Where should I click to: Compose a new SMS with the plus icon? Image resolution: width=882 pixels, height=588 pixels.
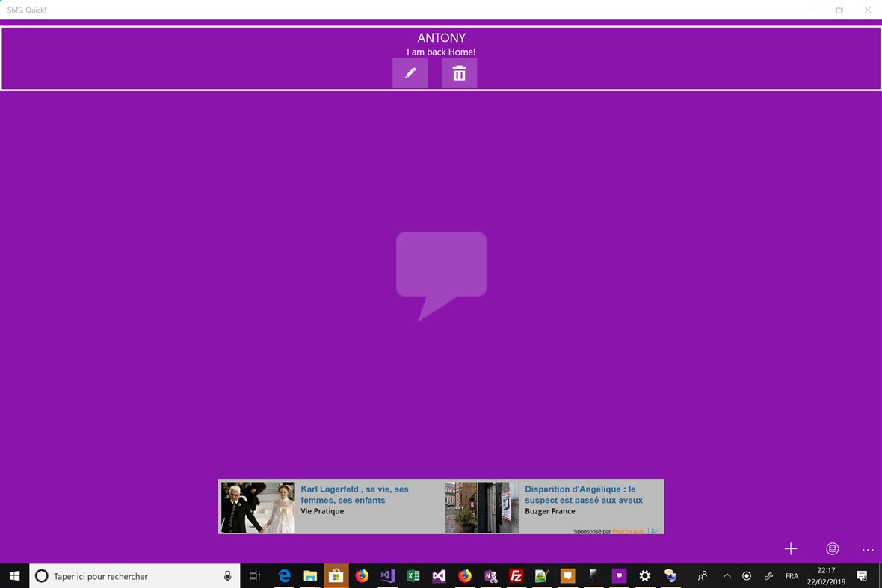tap(790, 548)
